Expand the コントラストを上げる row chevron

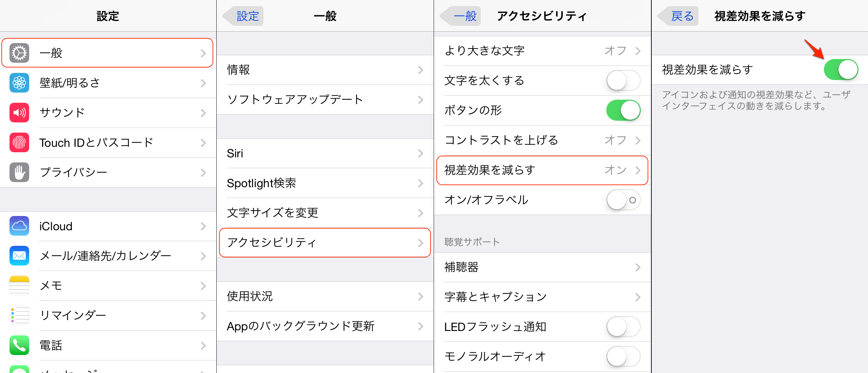[638, 140]
